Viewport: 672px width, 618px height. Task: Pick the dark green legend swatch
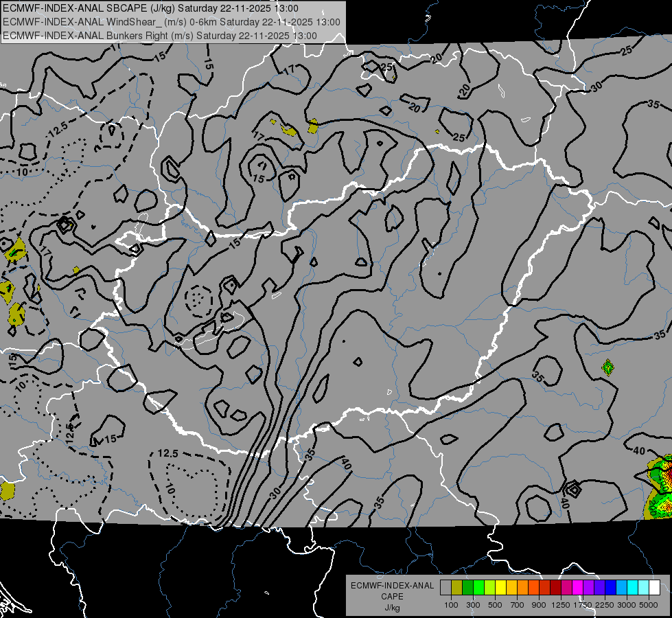467,587
